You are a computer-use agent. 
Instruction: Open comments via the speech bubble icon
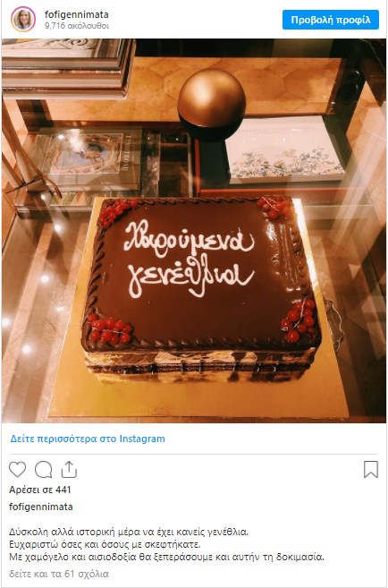pos(44,470)
